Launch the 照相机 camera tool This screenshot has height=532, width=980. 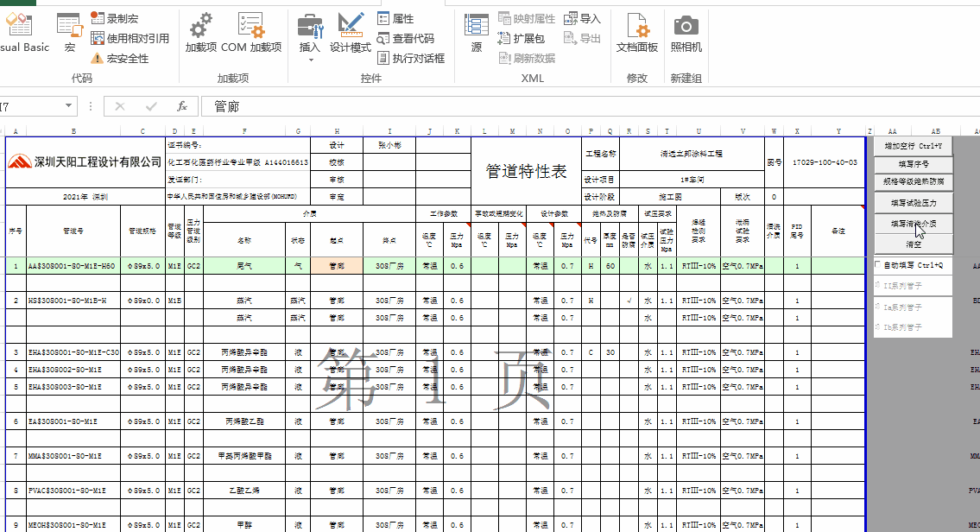click(x=686, y=33)
